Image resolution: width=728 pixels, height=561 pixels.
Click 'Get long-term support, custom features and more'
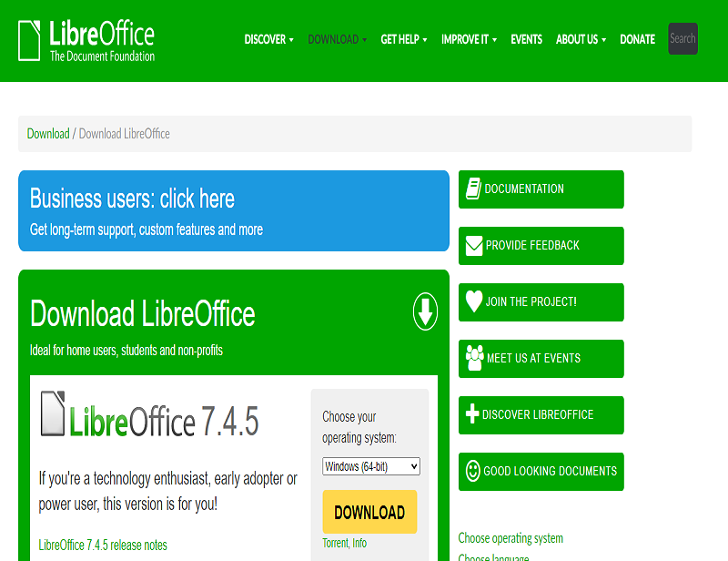tap(147, 229)
